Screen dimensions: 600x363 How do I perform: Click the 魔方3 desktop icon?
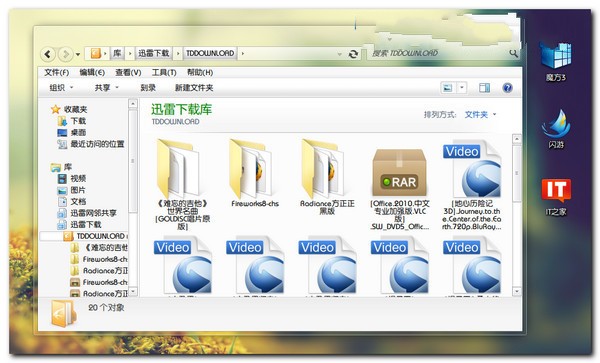[556, 61]
